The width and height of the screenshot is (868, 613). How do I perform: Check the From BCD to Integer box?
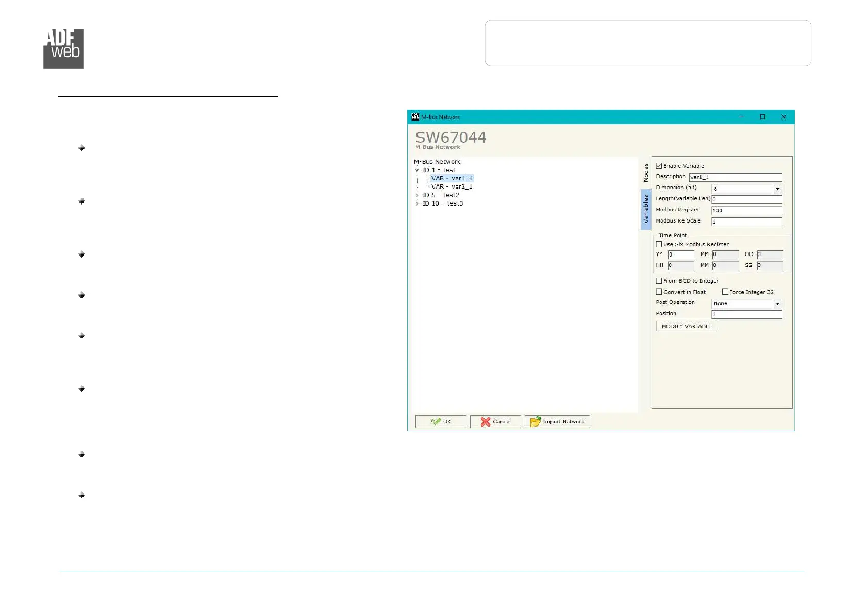tap(659, 281)
